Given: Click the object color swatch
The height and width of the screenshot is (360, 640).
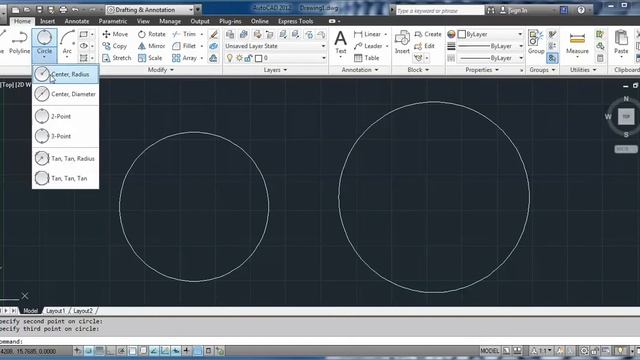Looking at the screenshot, I should coord(462,34).
